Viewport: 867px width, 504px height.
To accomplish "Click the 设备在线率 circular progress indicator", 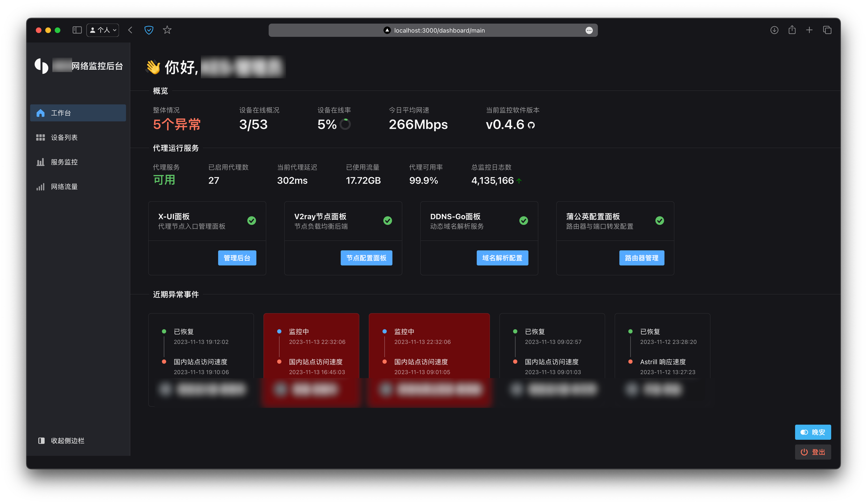I will tap(345, 125).
